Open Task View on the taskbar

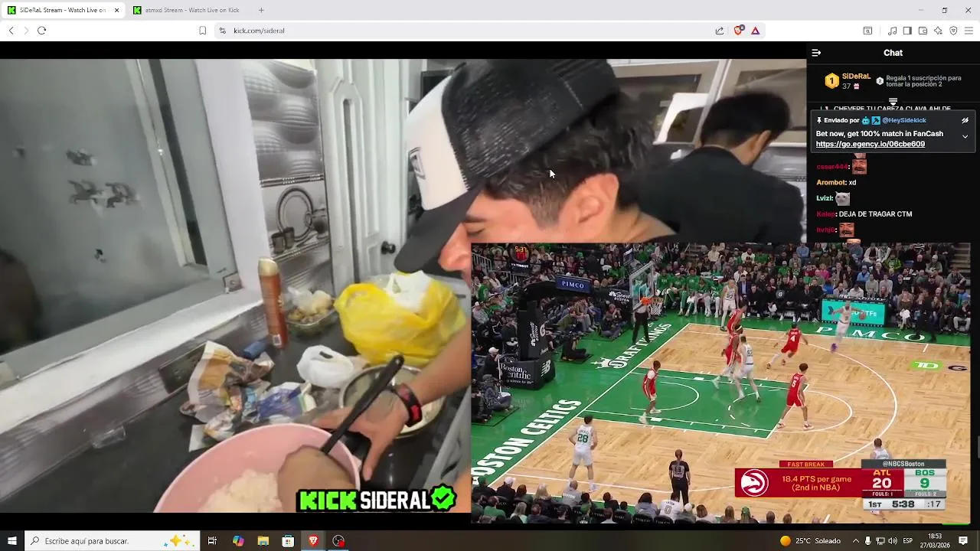[x=212, y=541]
